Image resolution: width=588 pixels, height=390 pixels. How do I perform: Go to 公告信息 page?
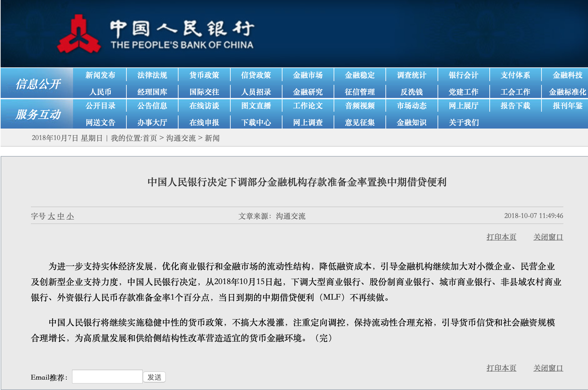152,106
